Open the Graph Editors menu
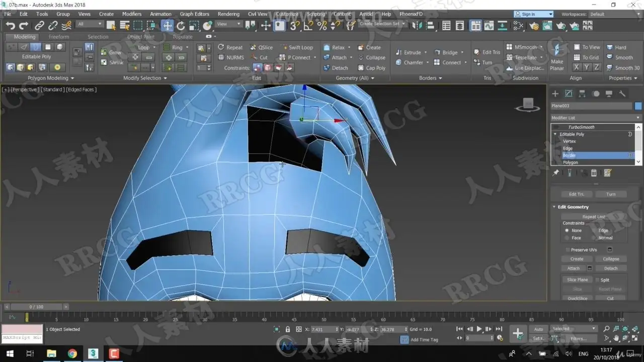Viewport: 644px width, 362px height. click(194, 14)
